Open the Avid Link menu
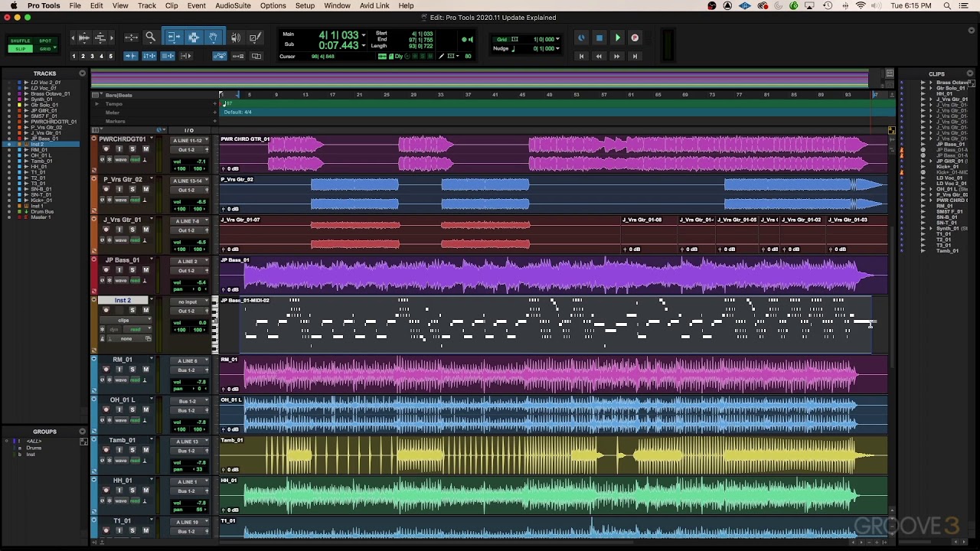The height and width of the screenshot is (551, 980). click(374, 5)
